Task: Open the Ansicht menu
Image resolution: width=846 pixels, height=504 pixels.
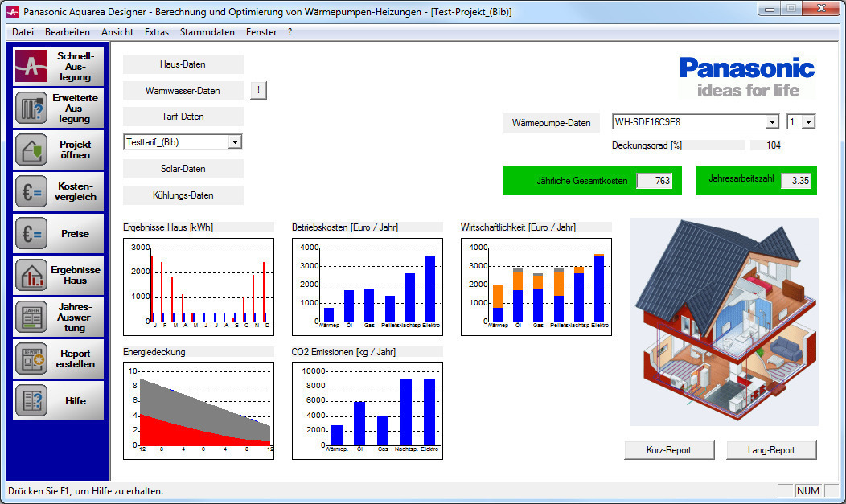Action: (x=117, y=32)
